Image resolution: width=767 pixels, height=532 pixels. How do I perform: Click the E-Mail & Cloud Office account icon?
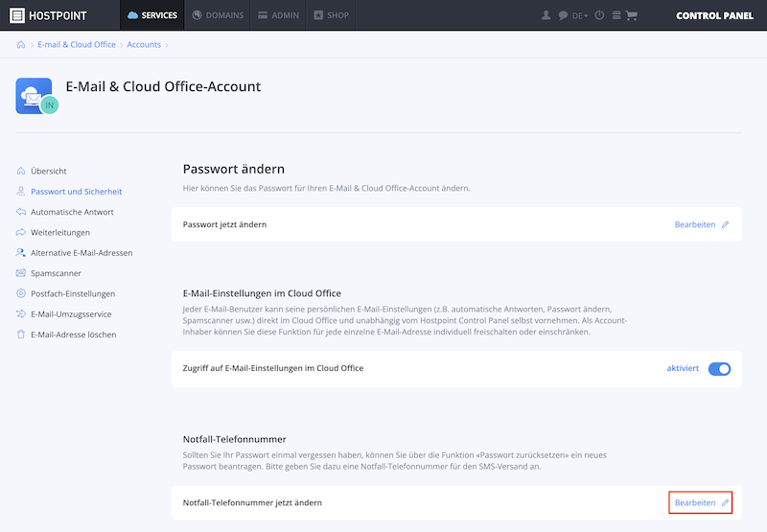[x=34, y=95]
